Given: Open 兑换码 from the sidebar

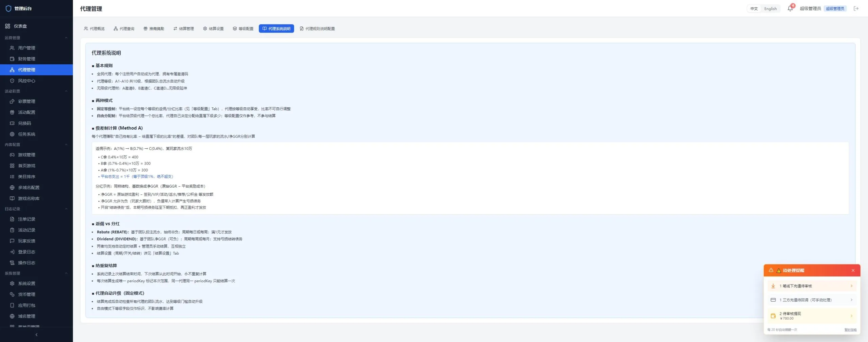Looking at the screenshot, I should coord(36,123).
